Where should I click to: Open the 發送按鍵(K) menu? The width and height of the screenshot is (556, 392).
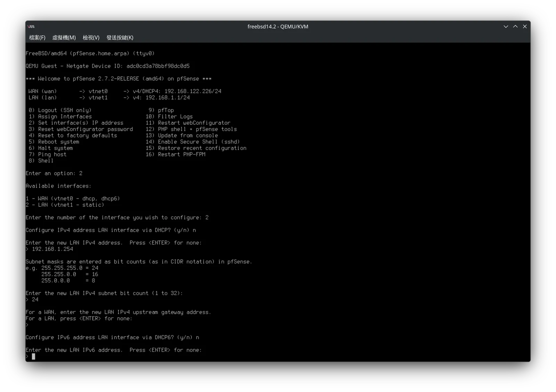click(120, 38)
